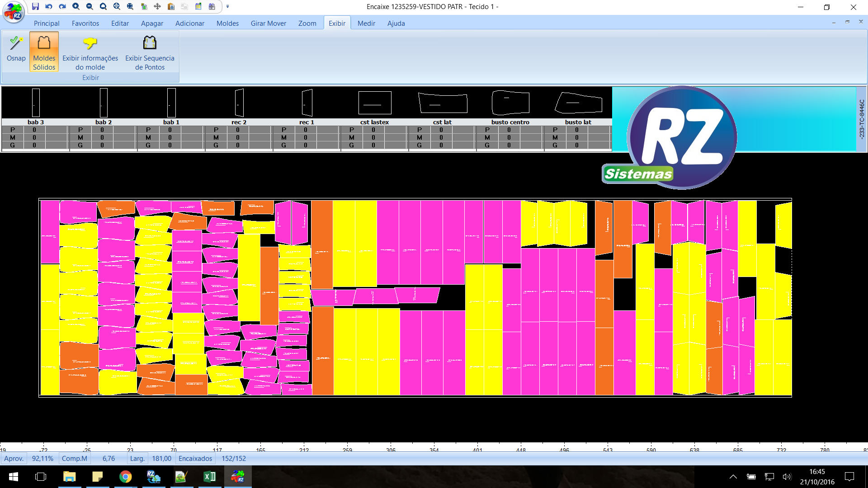This screenshot has width=868, height=488.
Task: Open the Ajuda tab
Action: click(x=396, y=23)
